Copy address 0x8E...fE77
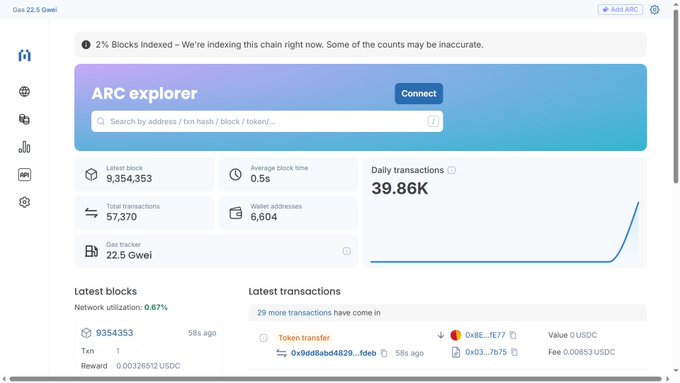Screen dimensions: 680x383 coord(513,335)
